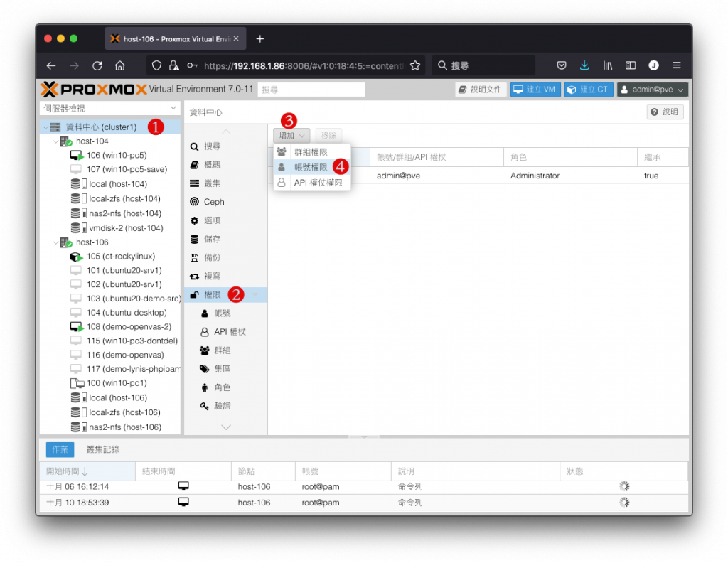This screenshot has height=563, width=728.
Task: Collapse the host-104 tree node
Action: [55, 141]
